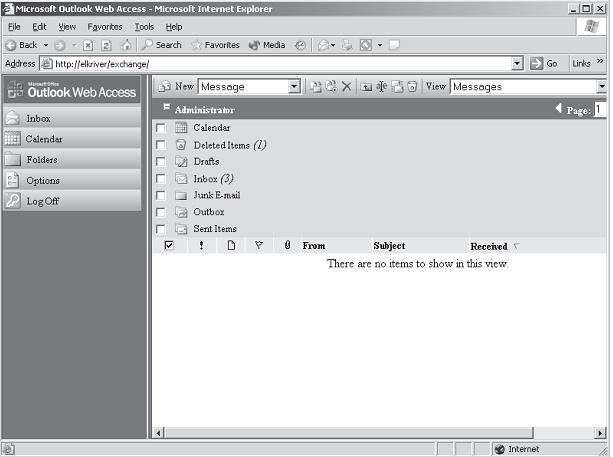
Task: Click the IE Refresh icon
Action: point(106,46)
